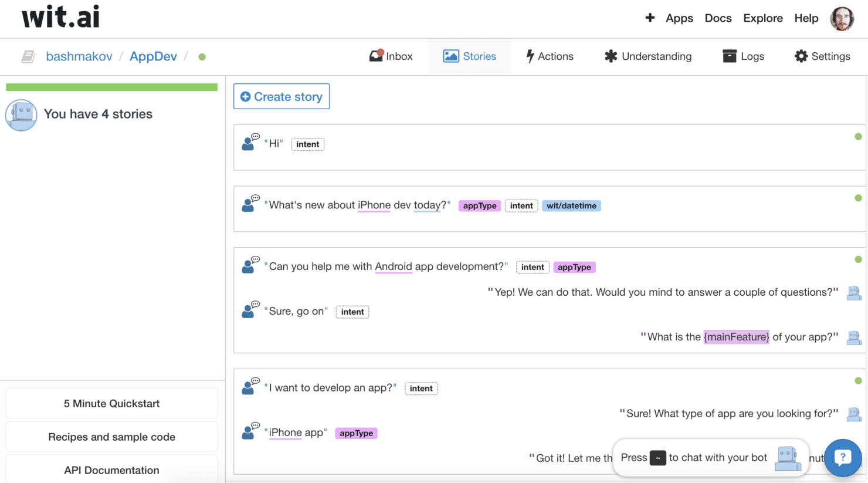Click the user icon beside "Sure, go on"
The width and height of the screenshot is (868, 483).
(250, 309)
